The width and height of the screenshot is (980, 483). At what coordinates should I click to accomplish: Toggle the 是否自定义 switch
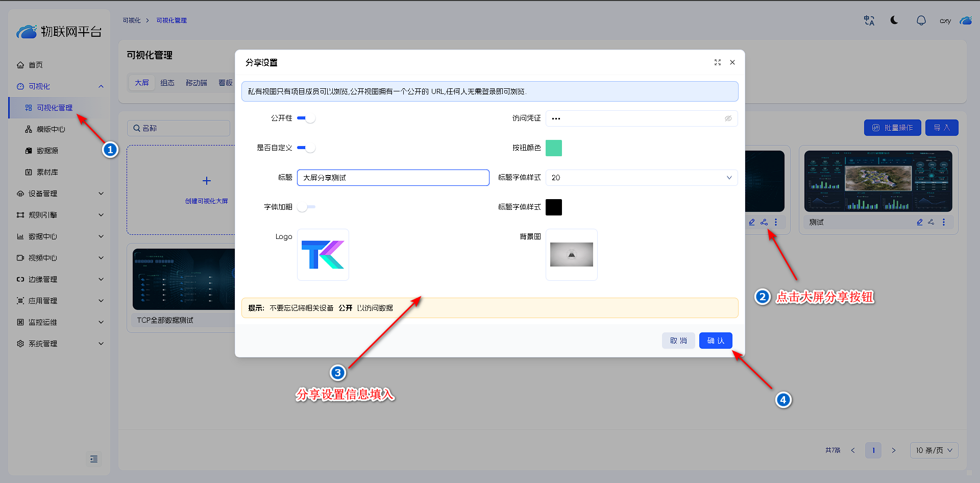pos(306,148)
